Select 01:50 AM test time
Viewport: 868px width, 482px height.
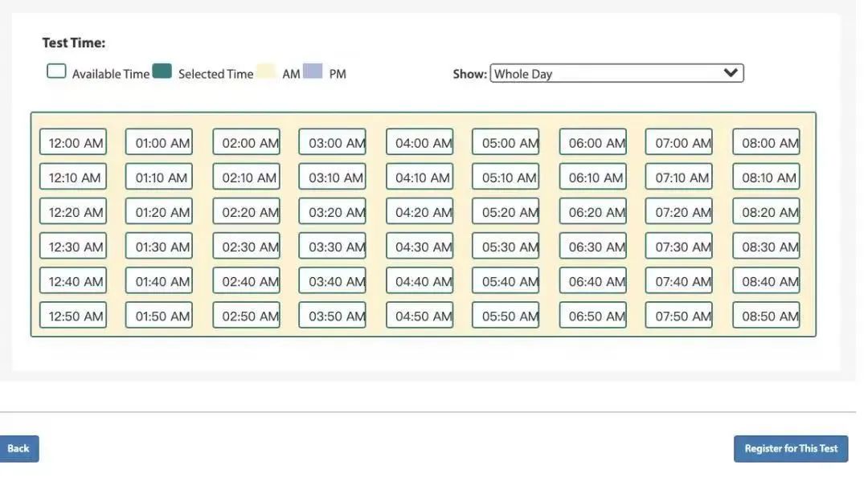[x=159, y=316]
